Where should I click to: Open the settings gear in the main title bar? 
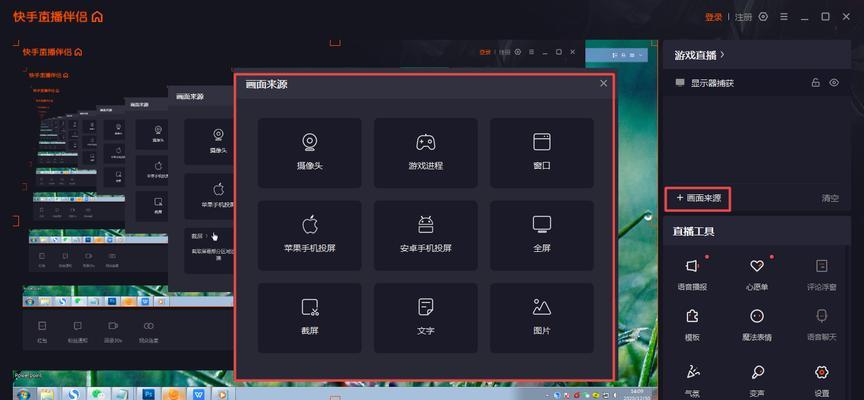tap(763, 17)
